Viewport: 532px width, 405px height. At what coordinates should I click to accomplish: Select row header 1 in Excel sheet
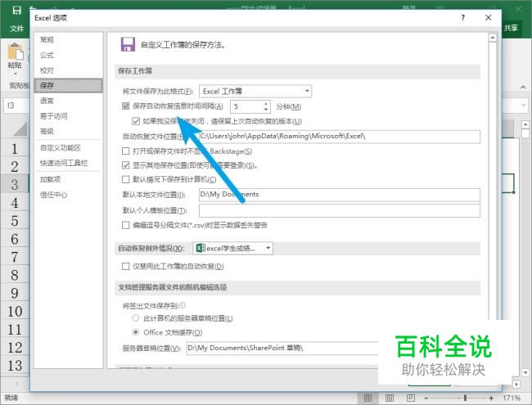tap(15, 149)
